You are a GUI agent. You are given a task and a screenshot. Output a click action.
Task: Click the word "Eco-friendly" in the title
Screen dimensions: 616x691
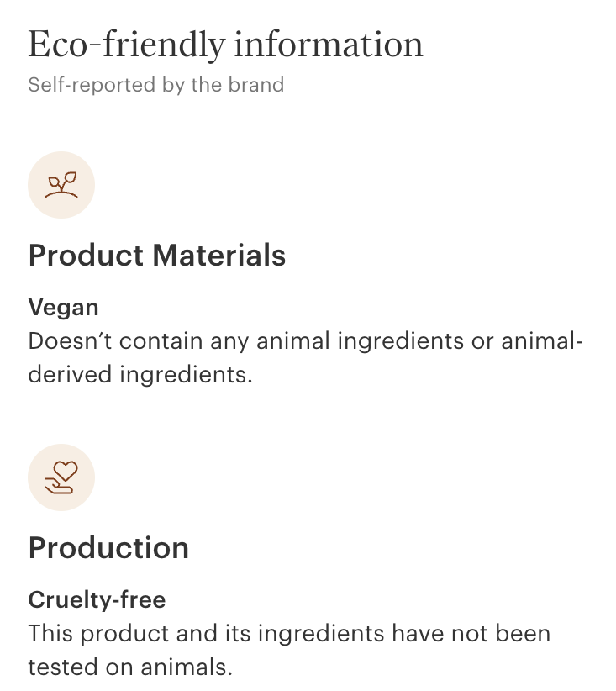126,45
